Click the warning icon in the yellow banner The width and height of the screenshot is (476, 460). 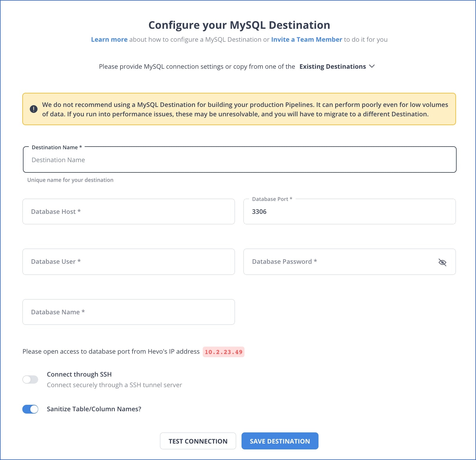[34, 109]
